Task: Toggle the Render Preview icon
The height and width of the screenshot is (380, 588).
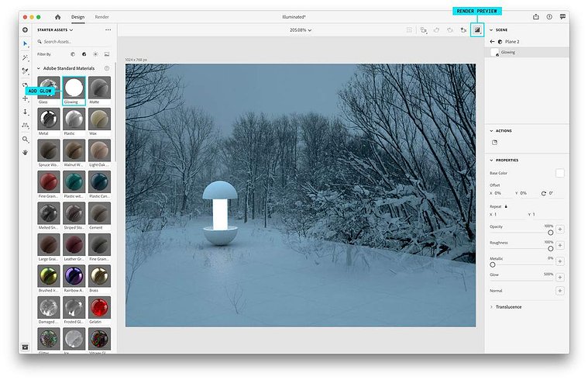Action: (477, 30)
